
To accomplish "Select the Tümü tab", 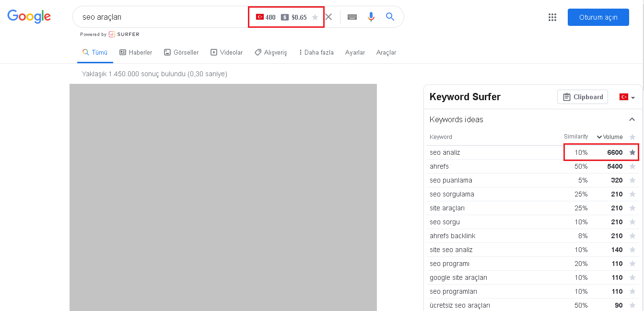I will (x=95, y=52).
